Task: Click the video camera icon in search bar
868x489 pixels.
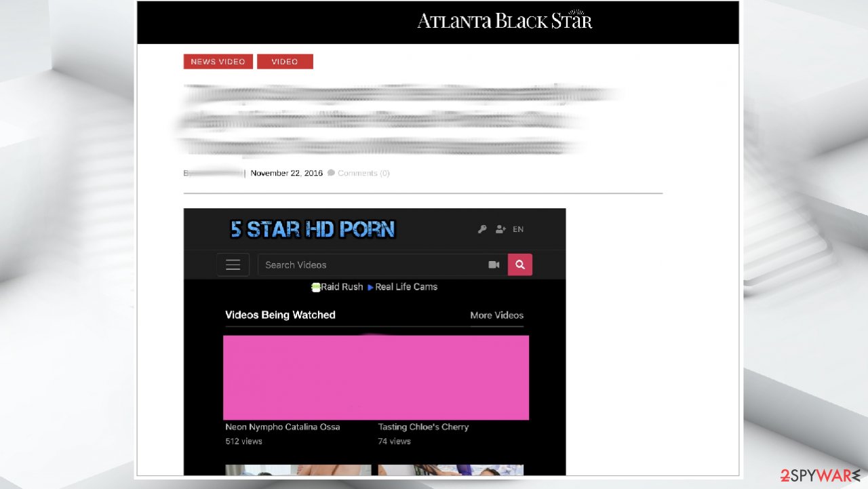Action: (494, 265)
